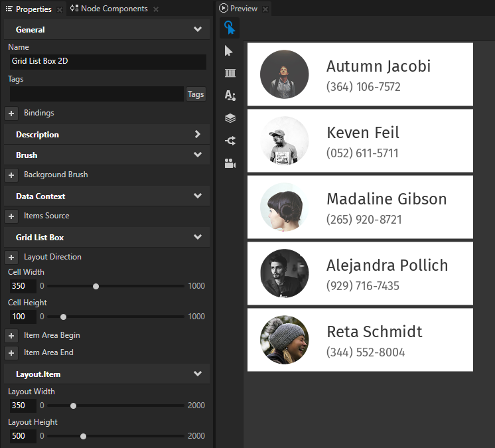Click the Cell Width slider handle
495x448 pixels.
click(x=96, y=286)
